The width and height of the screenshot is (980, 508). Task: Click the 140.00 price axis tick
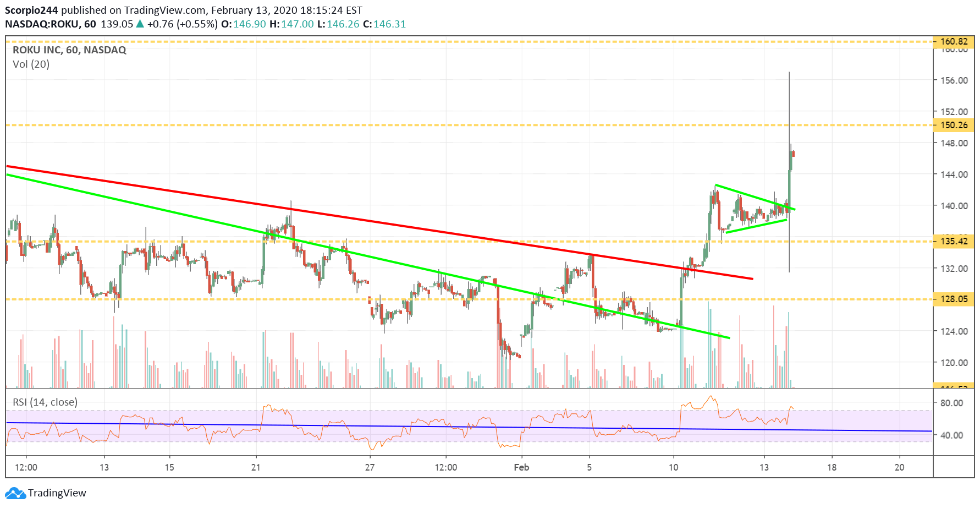954,206
